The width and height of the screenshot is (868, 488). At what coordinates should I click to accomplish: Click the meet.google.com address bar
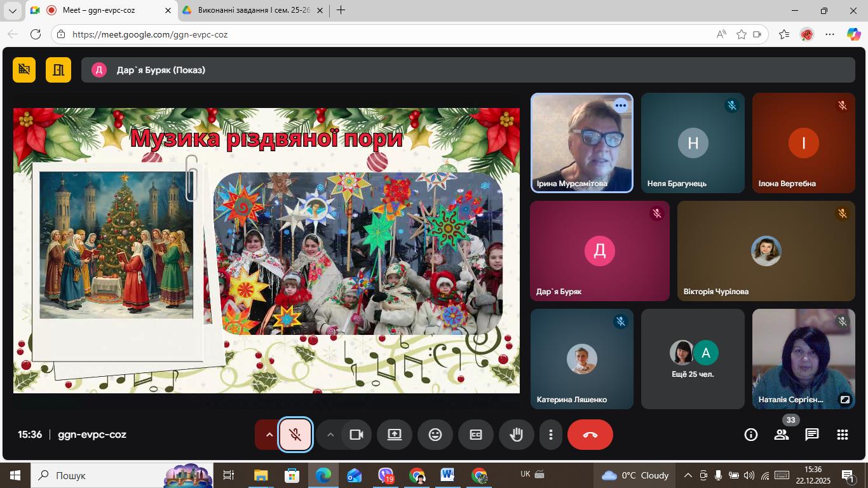point(381,34)
